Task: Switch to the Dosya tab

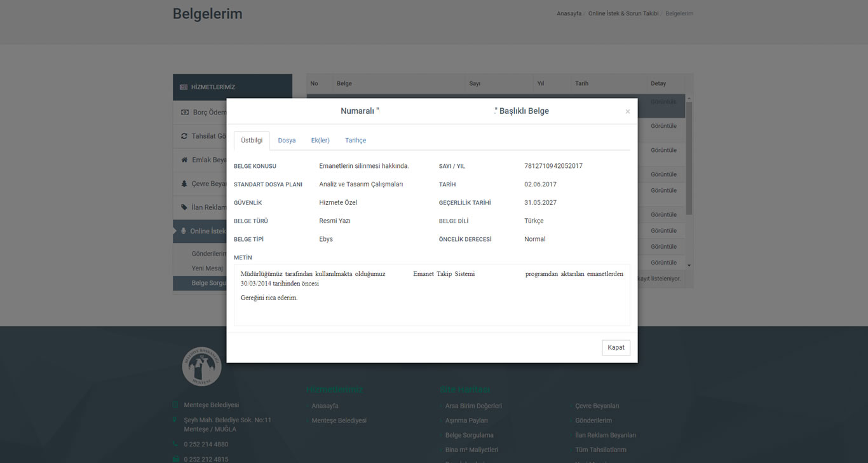Action: 287,141
